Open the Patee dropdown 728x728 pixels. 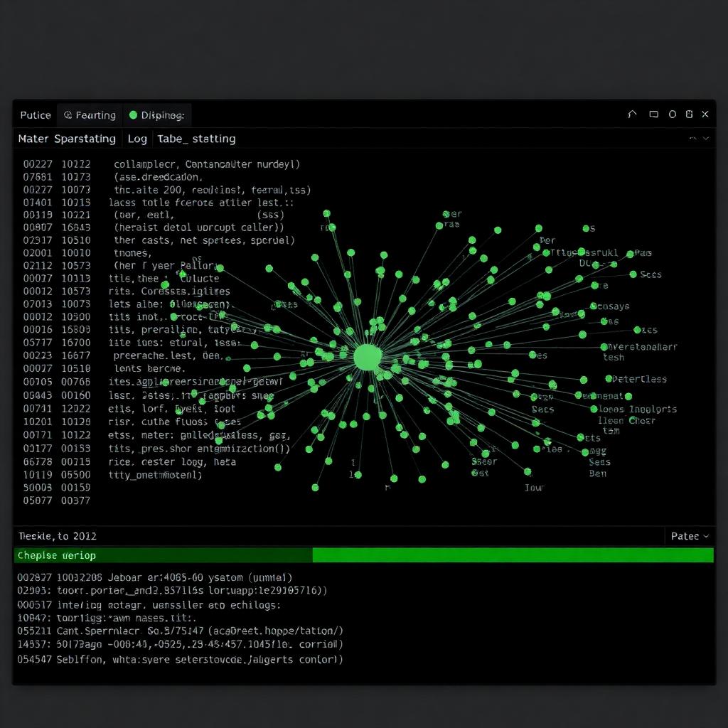pos(690,536)
